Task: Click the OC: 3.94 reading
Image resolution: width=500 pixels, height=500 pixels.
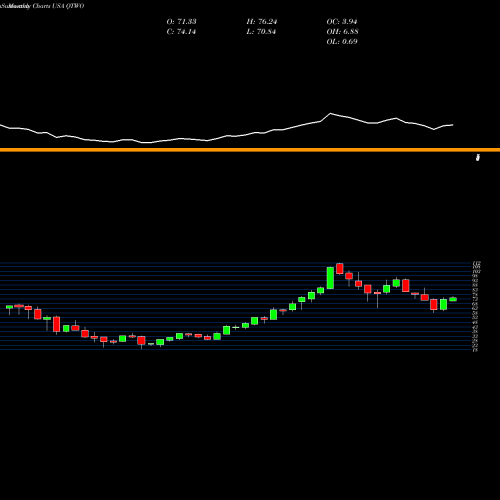Action: pos(342,22)
